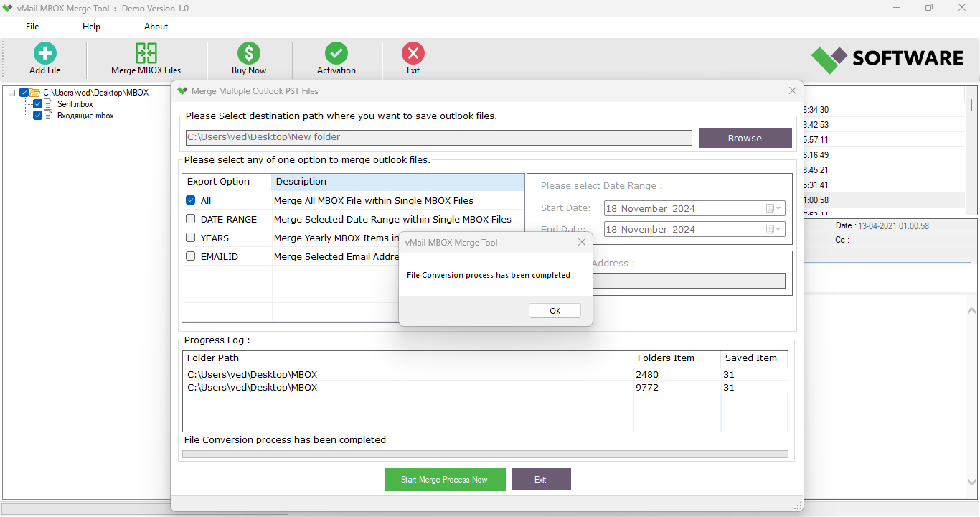
Task: Click the red Exit toolbar icon
Action: point(413,53)
